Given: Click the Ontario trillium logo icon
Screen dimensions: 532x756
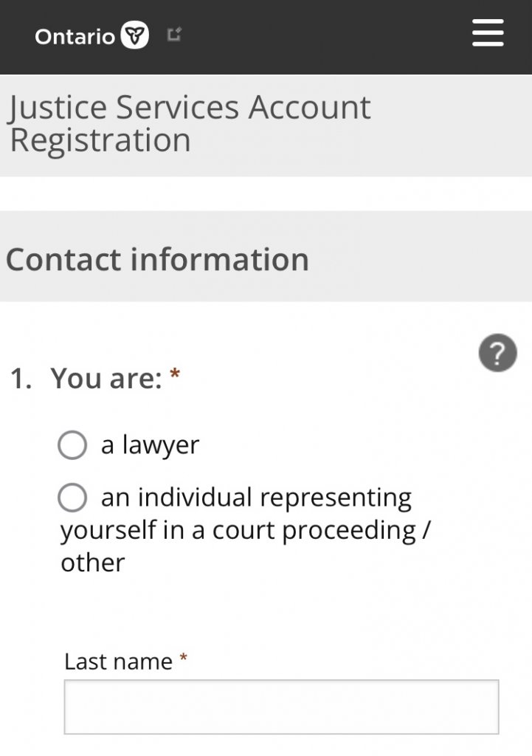Looking at the screenshot, I should pos(135,35).
